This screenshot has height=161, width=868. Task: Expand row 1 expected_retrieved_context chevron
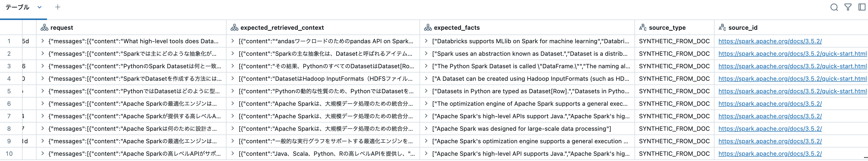[232, 41]
